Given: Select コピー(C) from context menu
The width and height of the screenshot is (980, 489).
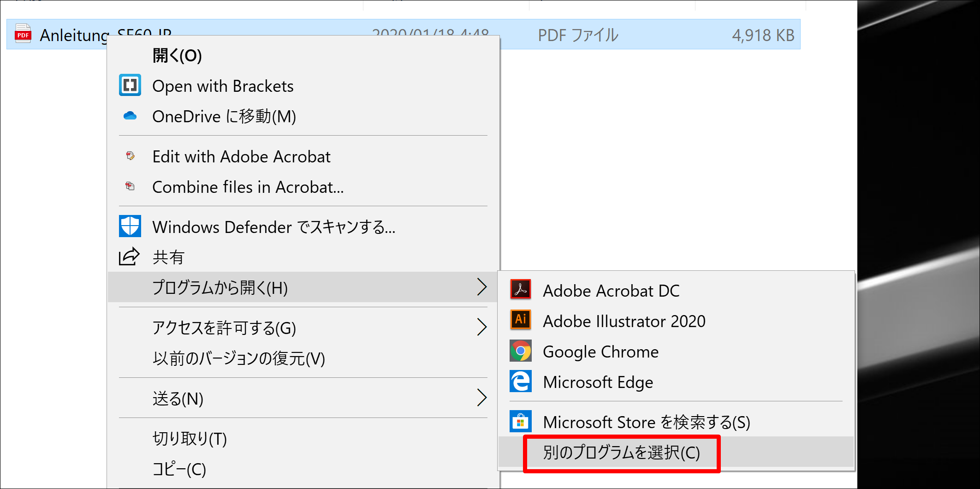Looking at the screenshot, I should pos(303,469).
